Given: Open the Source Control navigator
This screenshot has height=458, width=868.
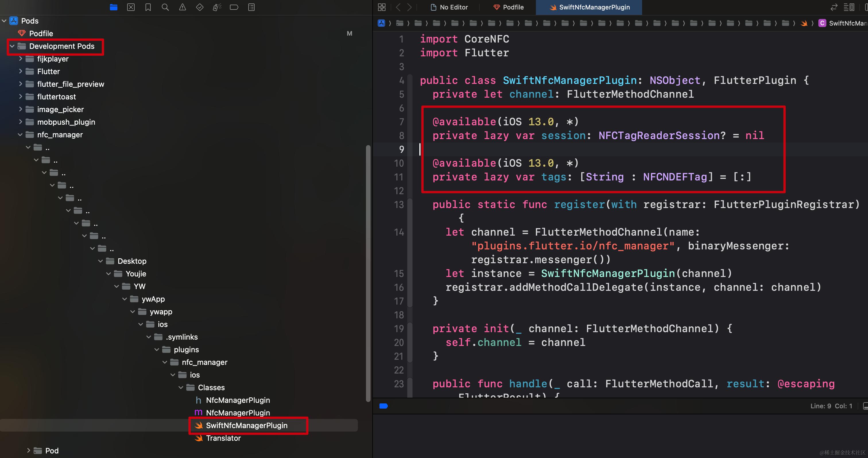Looking at the screenshot, I should pyautogui.click(x=131, y=7).
